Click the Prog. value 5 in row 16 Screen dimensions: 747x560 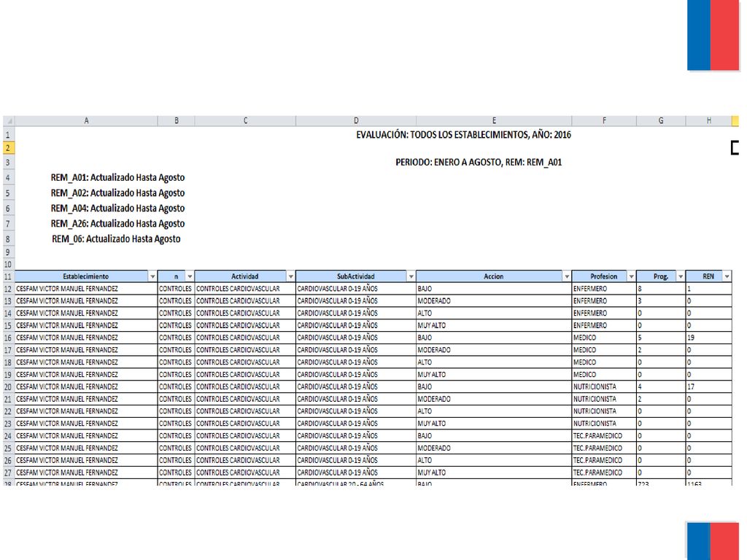click(661, 338)
